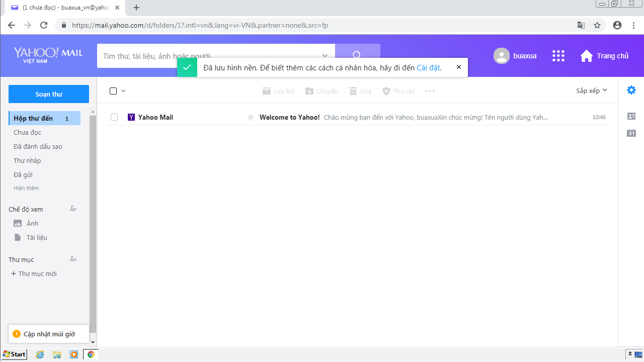The width and height of the screenshot is (644, 362).
Task: Open Đã đánh dấu sao folder
Action: point(38,146)
